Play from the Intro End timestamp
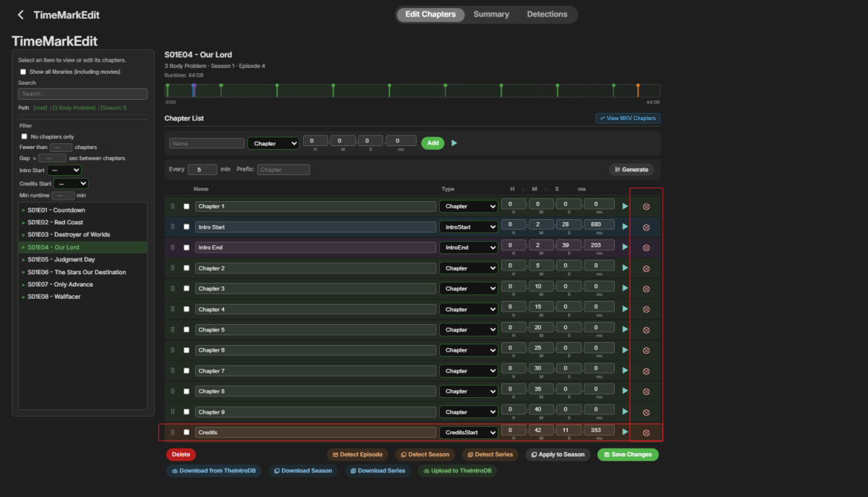 [626, 247]
